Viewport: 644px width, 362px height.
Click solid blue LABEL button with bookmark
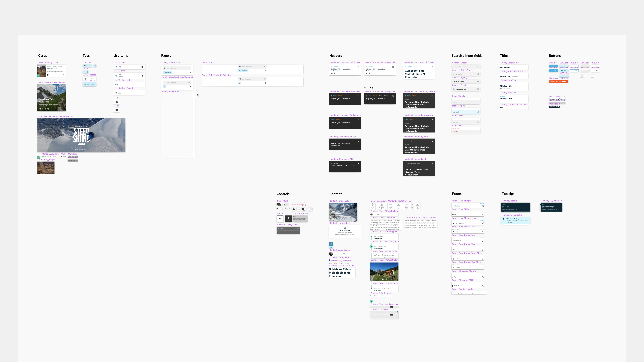(553, 71)
